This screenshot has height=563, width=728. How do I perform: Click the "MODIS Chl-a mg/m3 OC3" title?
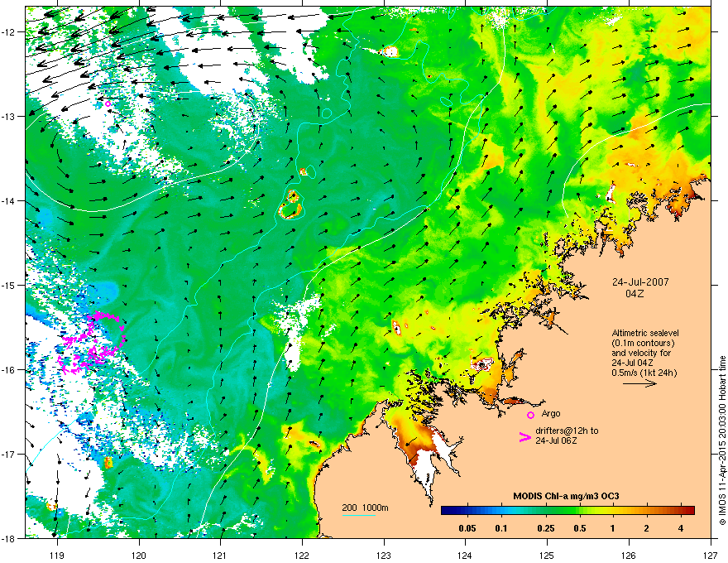point(566,496)
